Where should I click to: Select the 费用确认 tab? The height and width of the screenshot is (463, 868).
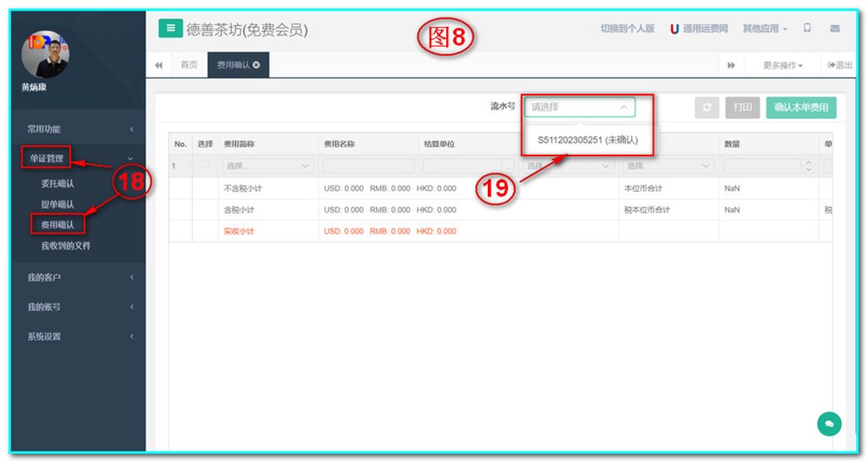click(238, 65)
